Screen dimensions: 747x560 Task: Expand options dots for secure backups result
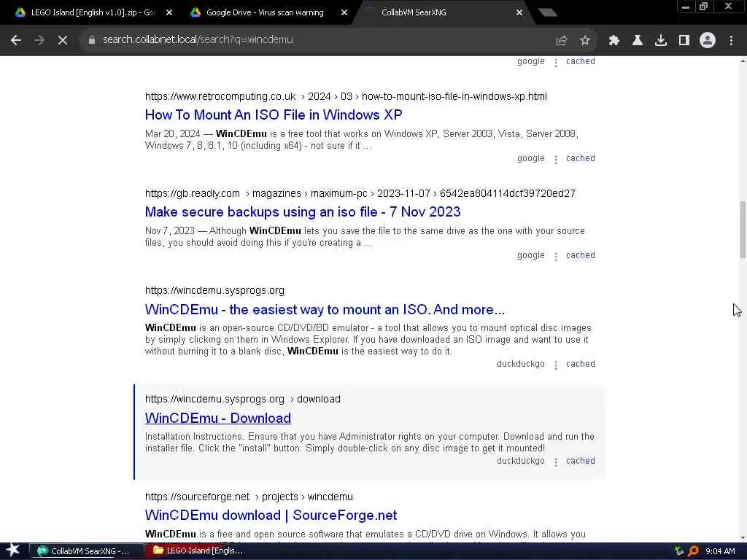[x=555, y=257]
